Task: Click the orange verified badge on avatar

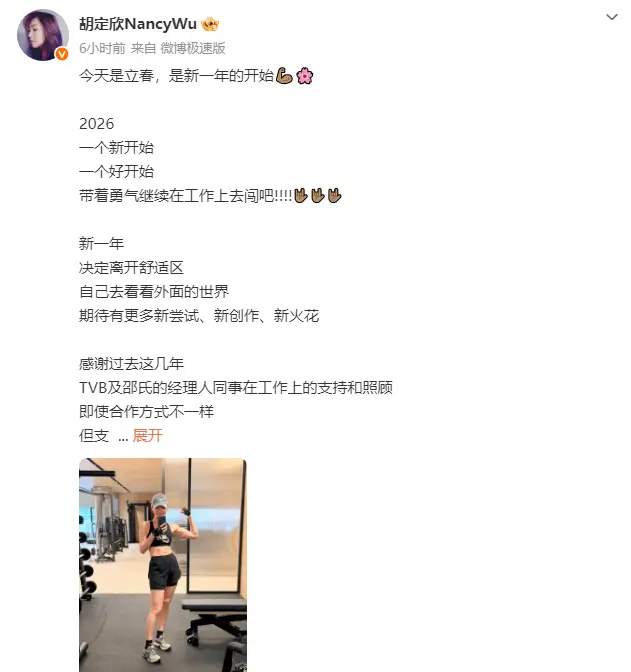Action: point(62,54)
